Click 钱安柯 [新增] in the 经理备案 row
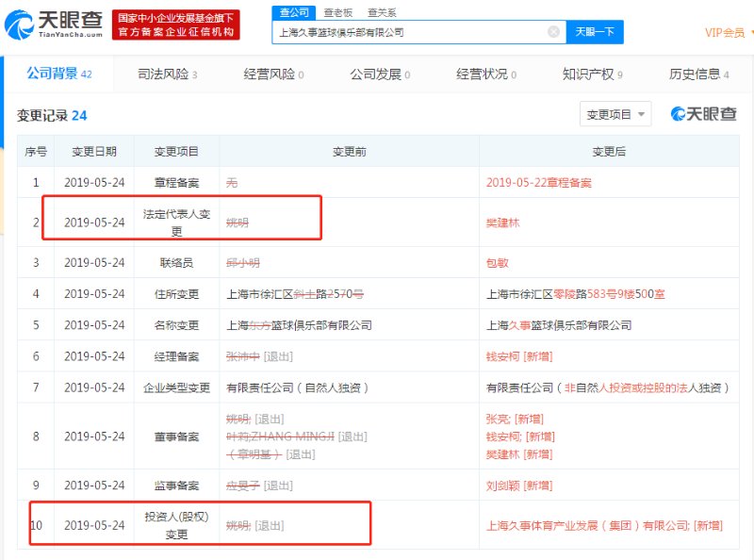The height and width of the screenshot is (560, 754). point(519,356)
